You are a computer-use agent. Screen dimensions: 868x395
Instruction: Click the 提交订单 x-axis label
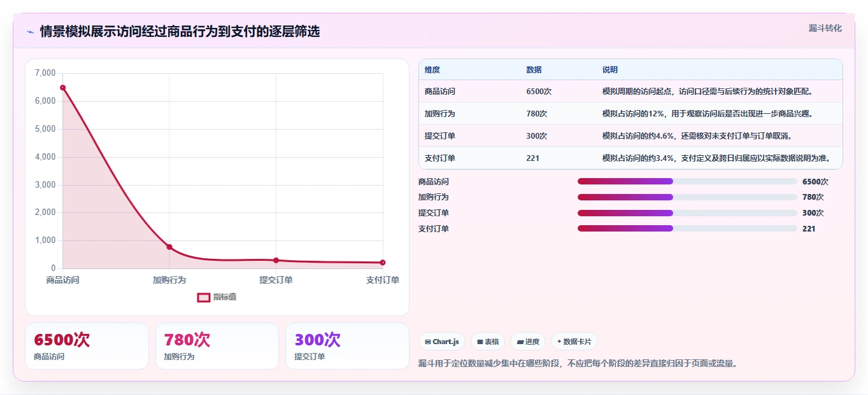coord(276,280)
